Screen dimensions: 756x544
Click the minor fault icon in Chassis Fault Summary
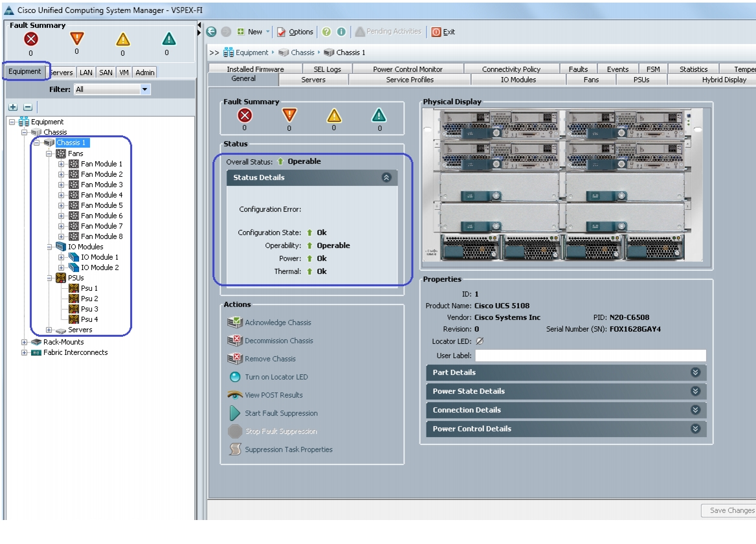(x=334, y=115)
